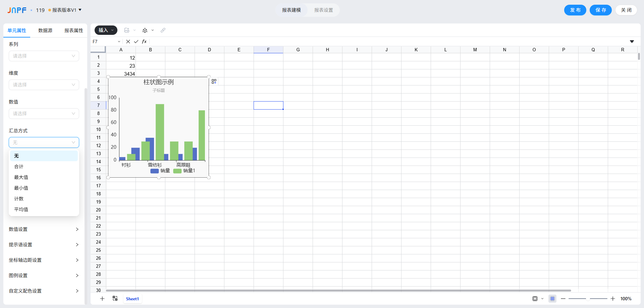Click the zoom slider handle in status bar

[588, 299]
